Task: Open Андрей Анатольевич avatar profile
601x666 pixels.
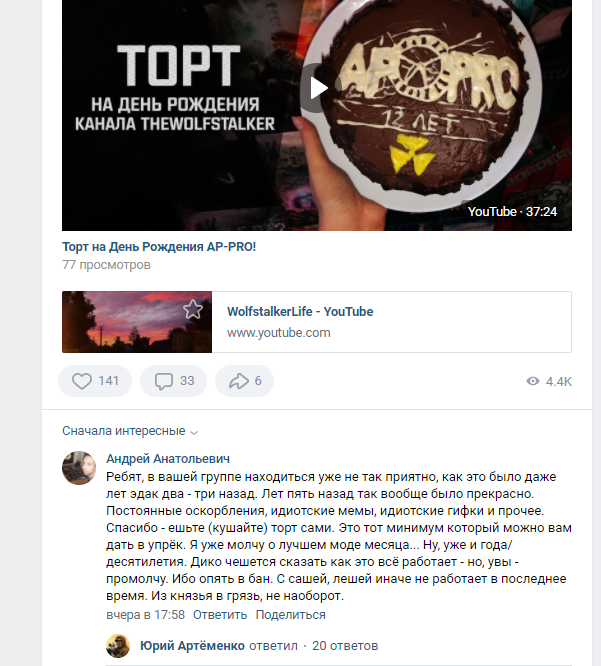Action: tap(79, 468)
